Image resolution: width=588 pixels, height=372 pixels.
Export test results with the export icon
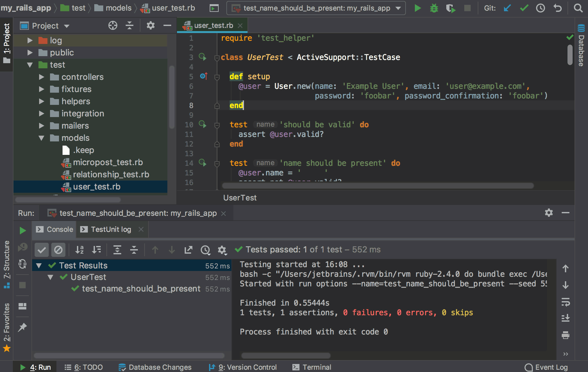[x=189, y=250]
